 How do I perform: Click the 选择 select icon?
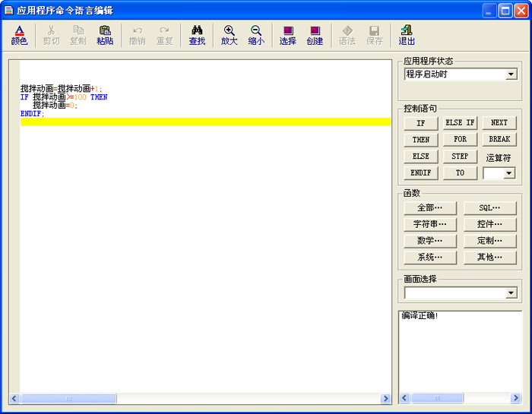(288, 35)
